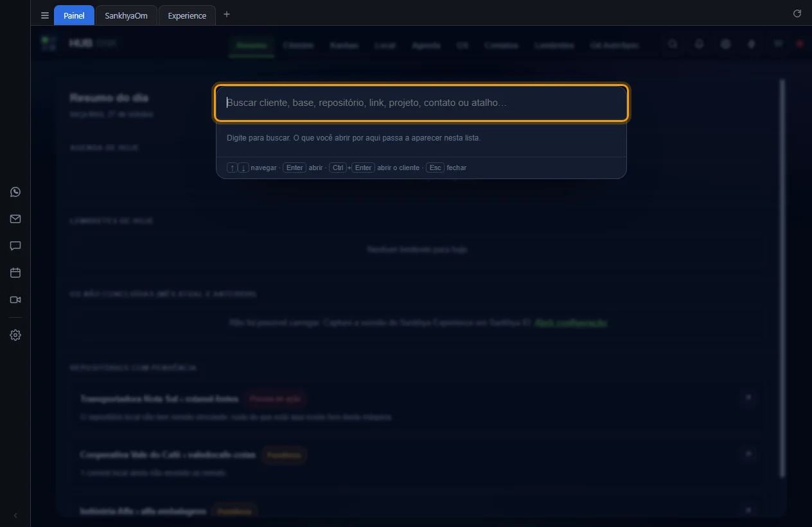This screenshot has height=527, width=812.
Task: Click the 'Digite para buscar' hint text
Action: [353, 138]
